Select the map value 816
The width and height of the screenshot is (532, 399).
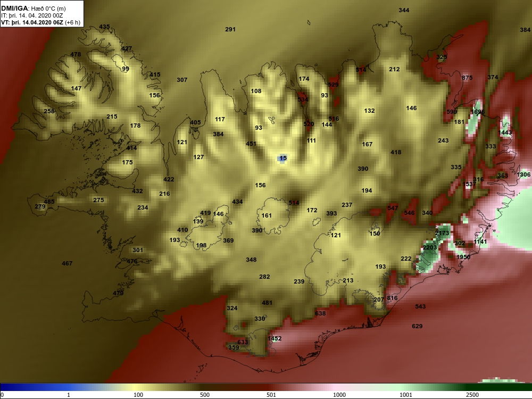392,298
